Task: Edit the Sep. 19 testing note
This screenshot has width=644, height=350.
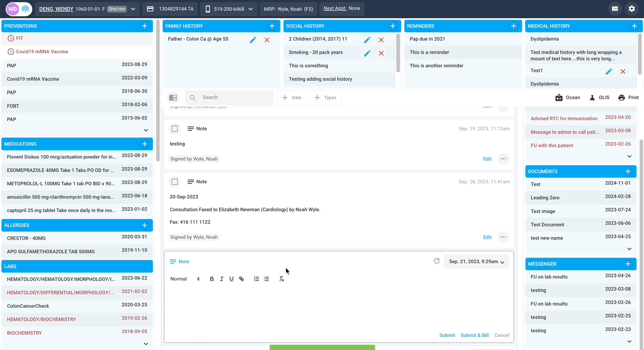Action: pyautogui.click(x=487, y=159)
